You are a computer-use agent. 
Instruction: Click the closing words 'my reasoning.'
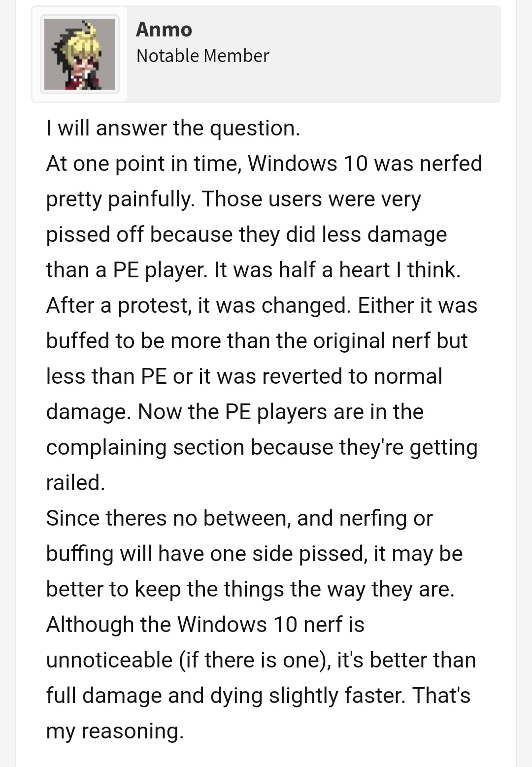pos(115,732)
